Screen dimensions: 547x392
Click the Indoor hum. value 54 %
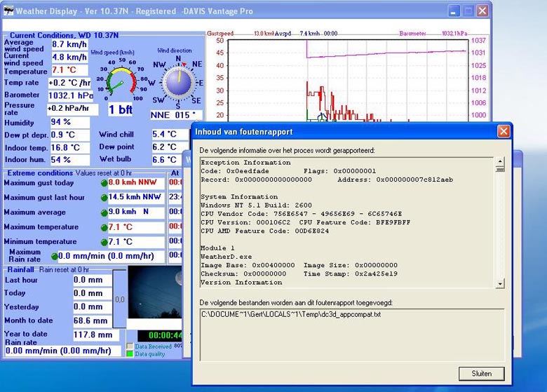coord(69,160)
